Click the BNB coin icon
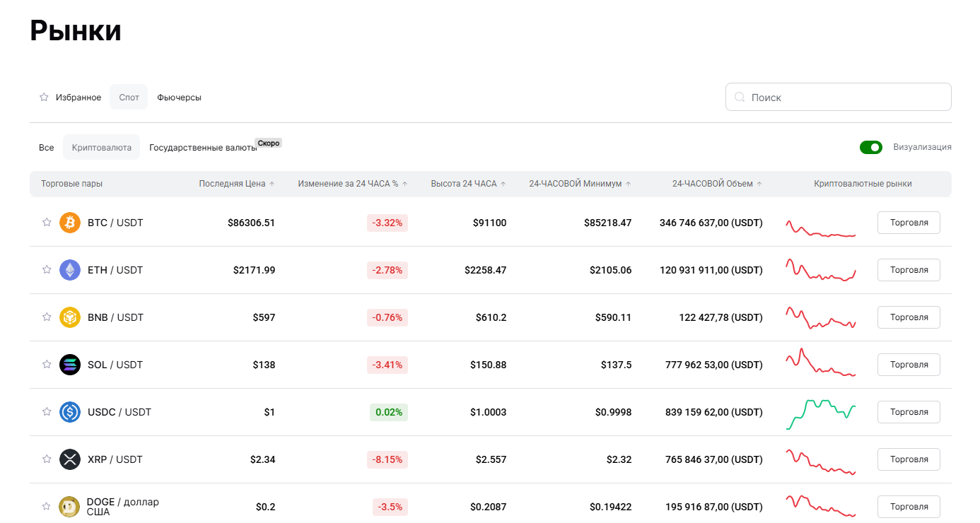 click(70, 317)
